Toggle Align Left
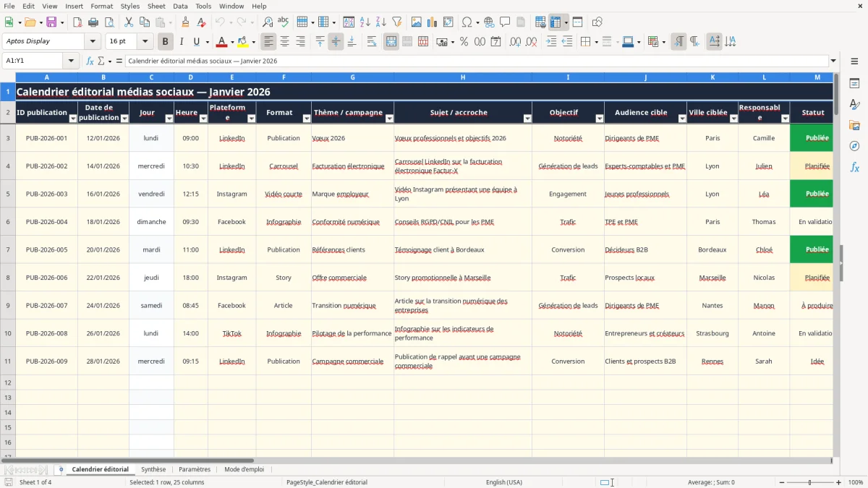Screen dimensions: 868x488 tap(268, 42)
